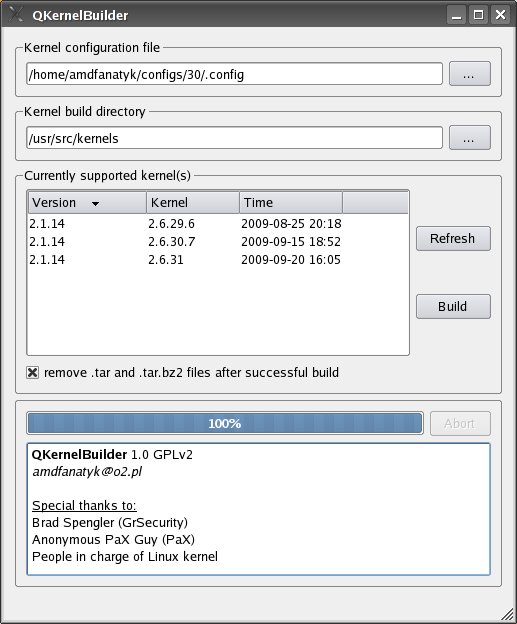Minimize the QKernelBuilder window

(x=457, y=15)
